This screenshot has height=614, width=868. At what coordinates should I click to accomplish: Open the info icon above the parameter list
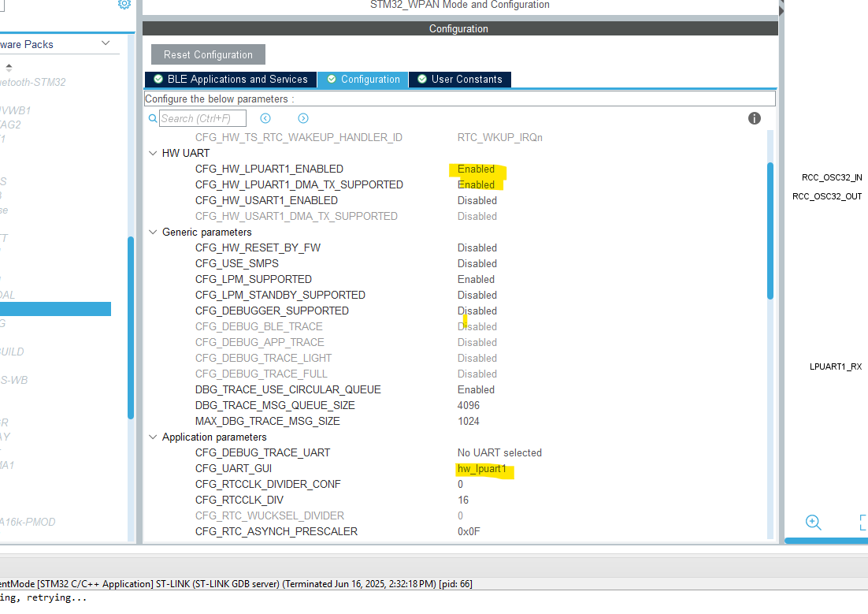click(754, 117)
